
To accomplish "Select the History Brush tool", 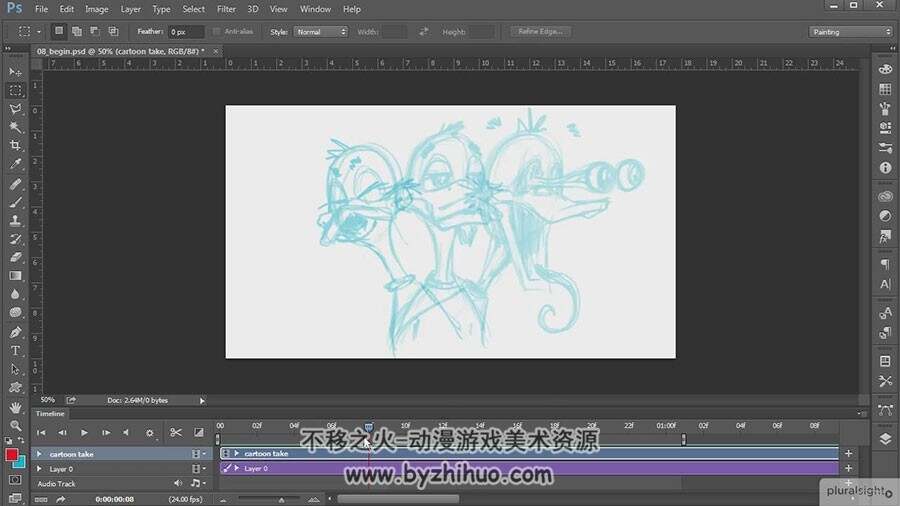I will point(15,239).
